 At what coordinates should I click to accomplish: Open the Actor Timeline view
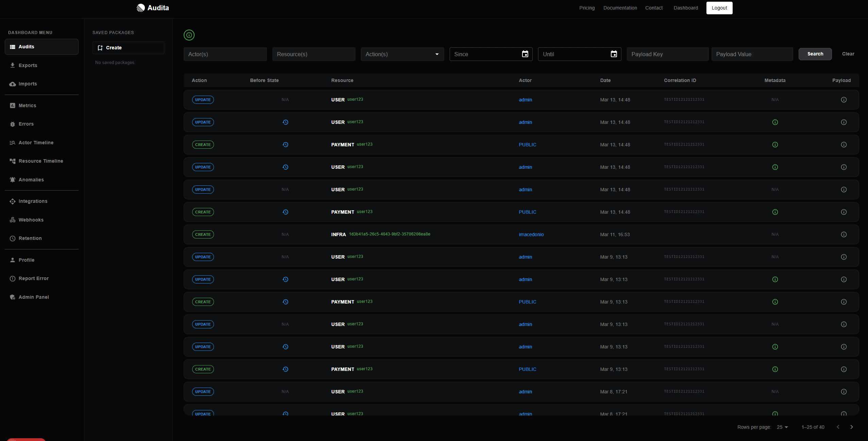[x=35, y=143]
